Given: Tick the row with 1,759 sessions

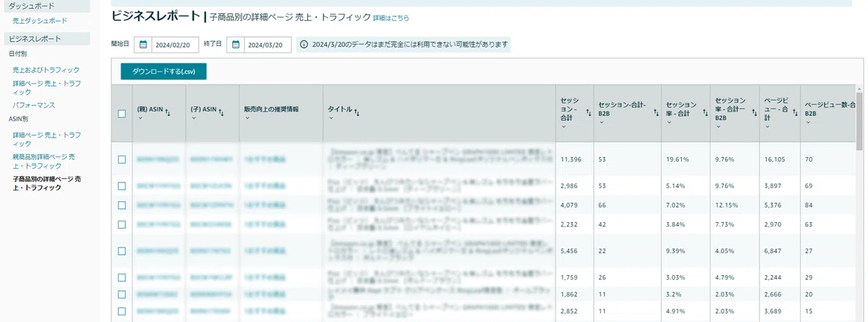Looking at the screenshot, I should point(122,277).
